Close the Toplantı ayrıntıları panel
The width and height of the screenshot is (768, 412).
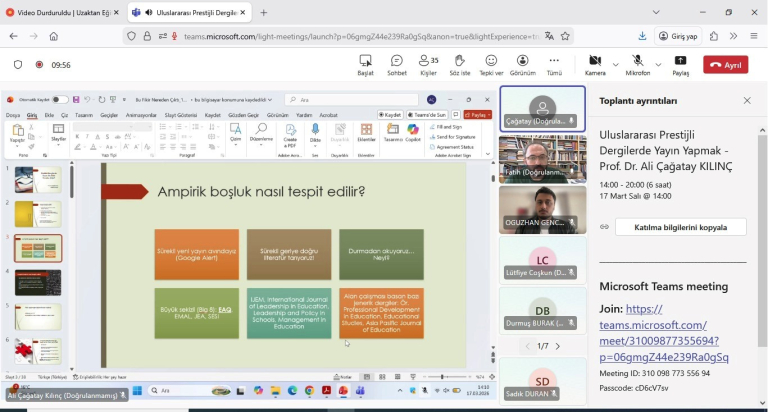747,101
